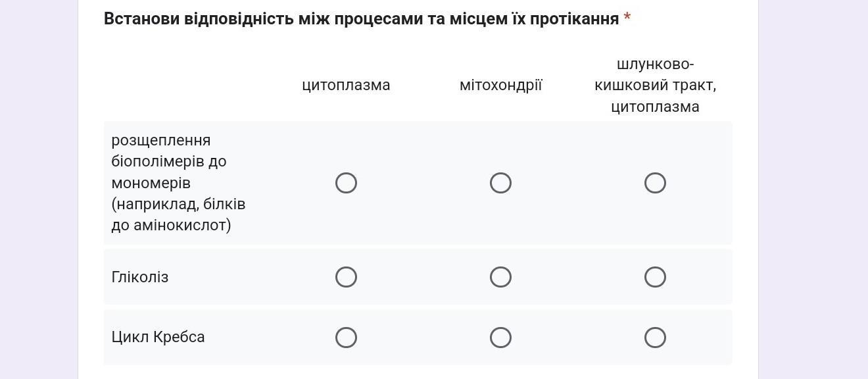
Task: Choose шлунково-кишковий тракт option for Гліколіз
Action: 655,277
